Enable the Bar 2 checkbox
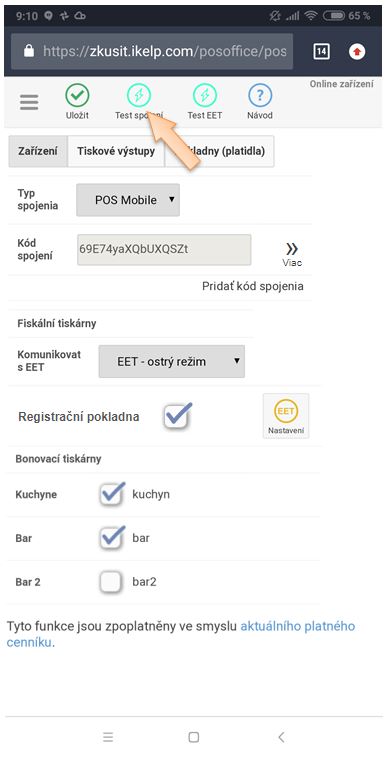The width and height of the screenshot is (388, 759). (110, 581)
